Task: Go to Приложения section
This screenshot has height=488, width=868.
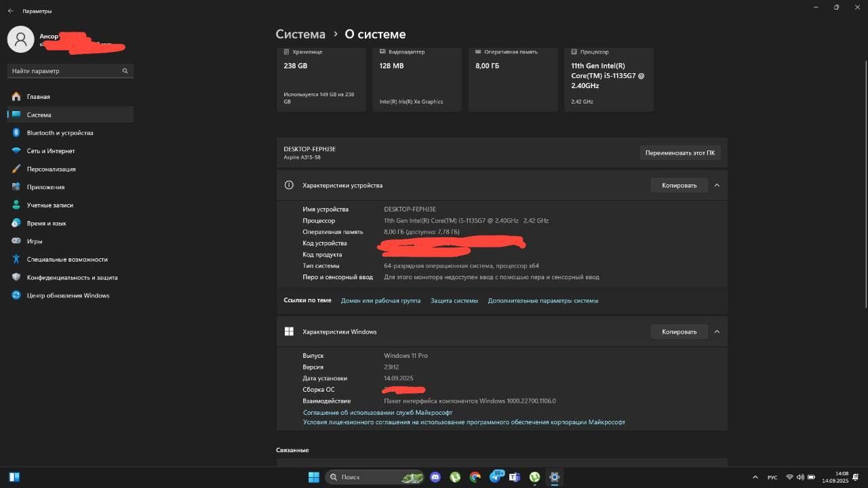Action: coord(71,187)
